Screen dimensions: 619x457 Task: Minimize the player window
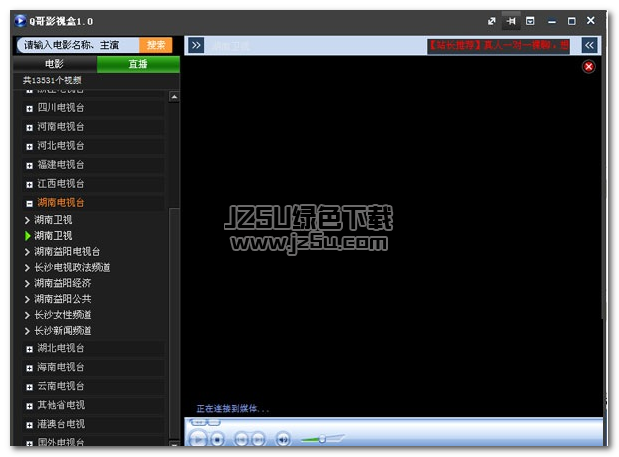click(x=552, y=22)
